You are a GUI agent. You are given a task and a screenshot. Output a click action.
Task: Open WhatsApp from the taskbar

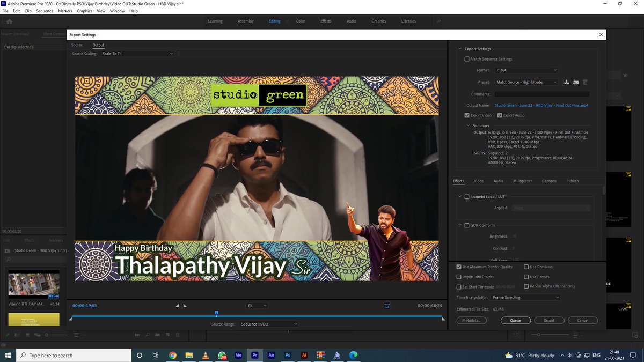point(222,355)
